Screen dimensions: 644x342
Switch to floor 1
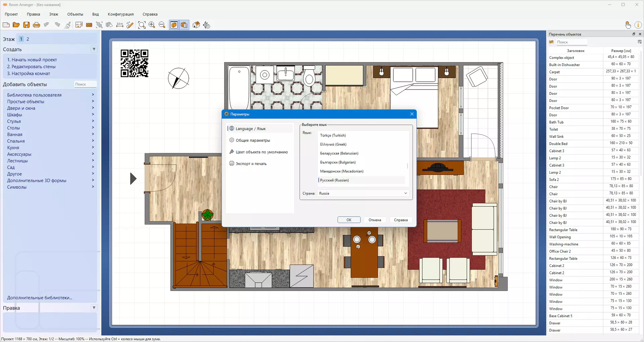pyautogui.click(x=21, y=39)
